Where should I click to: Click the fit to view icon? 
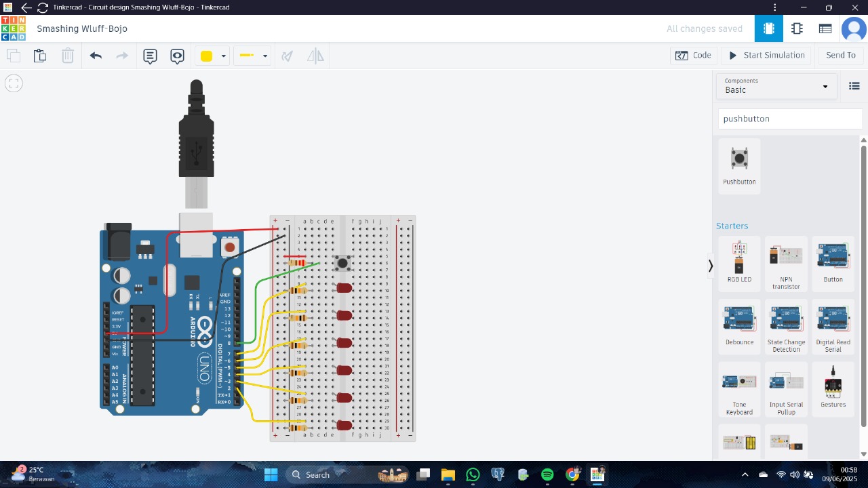[14, 83]
